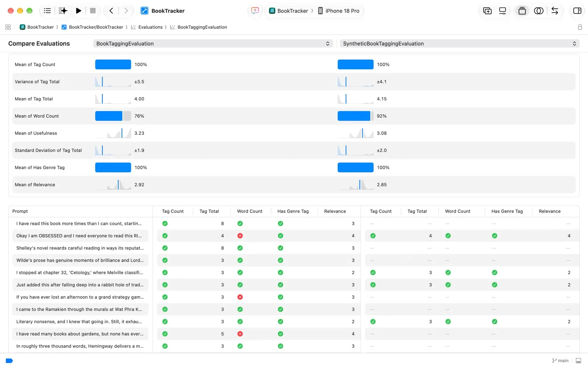Toggle the inspector sidebar panel icon
This screenshot has width=588, height=368.
click(577, 11)
